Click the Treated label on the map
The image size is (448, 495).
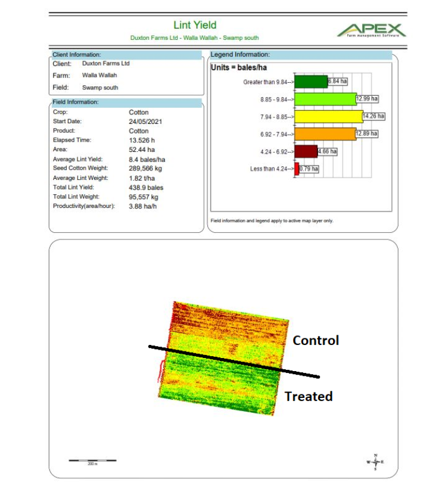point(309,396)
